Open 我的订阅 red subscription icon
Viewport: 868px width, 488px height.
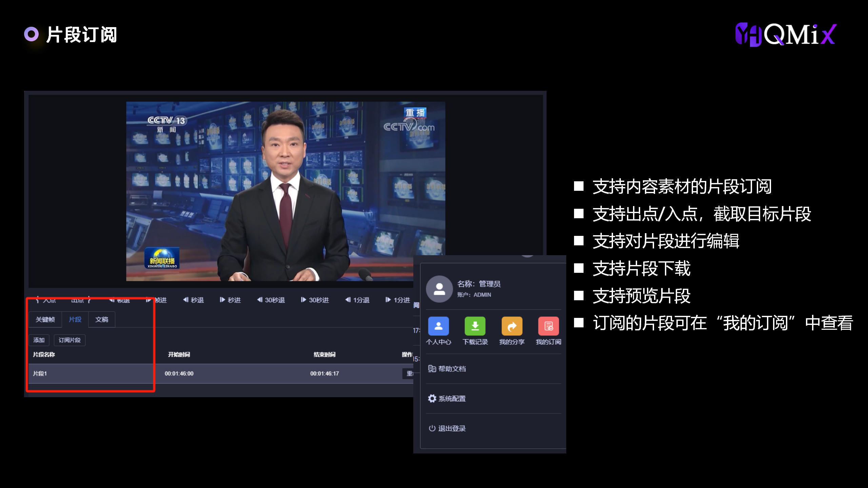click(548, 326)
